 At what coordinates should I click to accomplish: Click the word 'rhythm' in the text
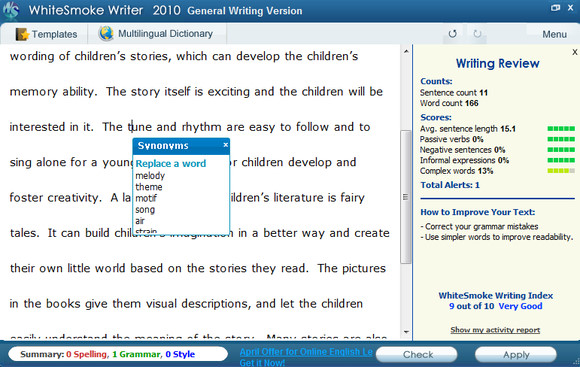point(202,127)
